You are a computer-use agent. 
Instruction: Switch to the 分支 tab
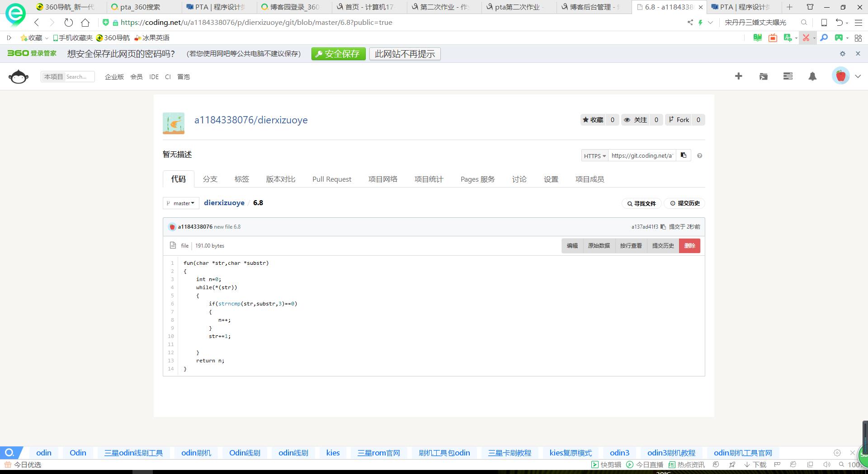click(x=210, y=179)
